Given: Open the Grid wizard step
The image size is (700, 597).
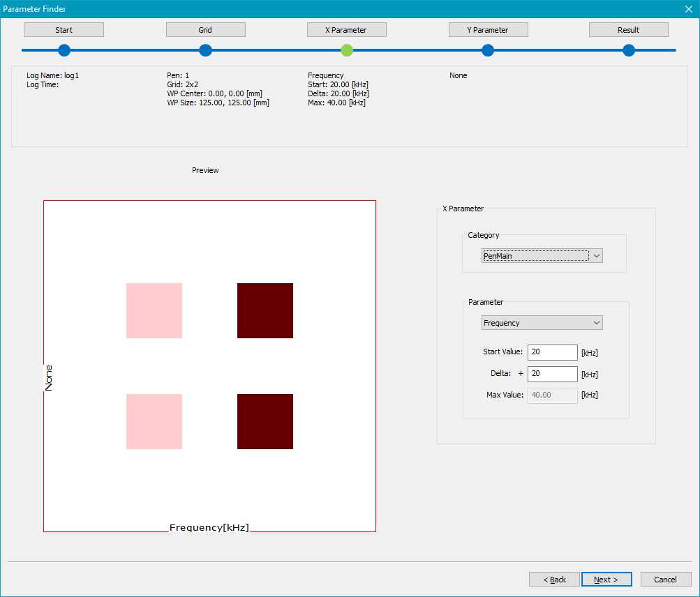Looking at the screenshot, I should [x=205, y=30].
